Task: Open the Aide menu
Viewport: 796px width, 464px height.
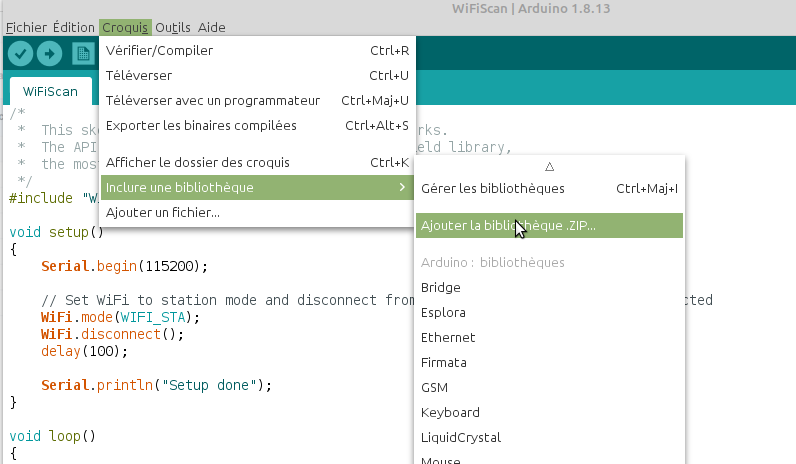Action: tap(211, 27)
